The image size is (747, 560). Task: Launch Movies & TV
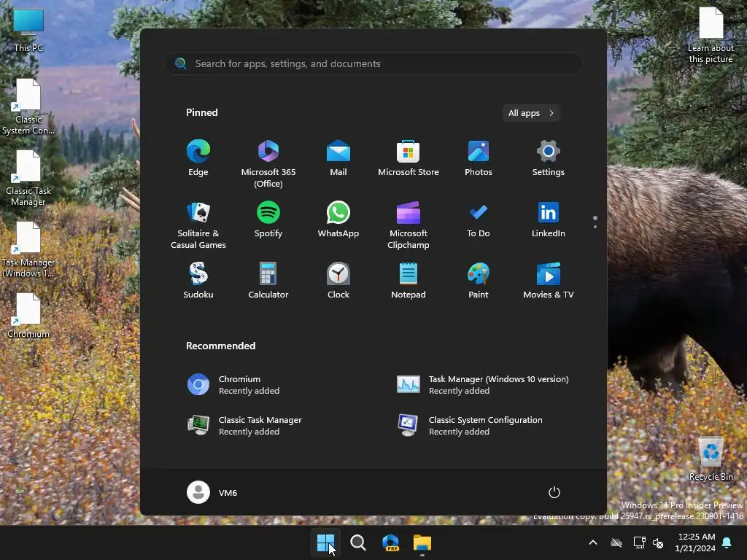click(x=549, y=281)
